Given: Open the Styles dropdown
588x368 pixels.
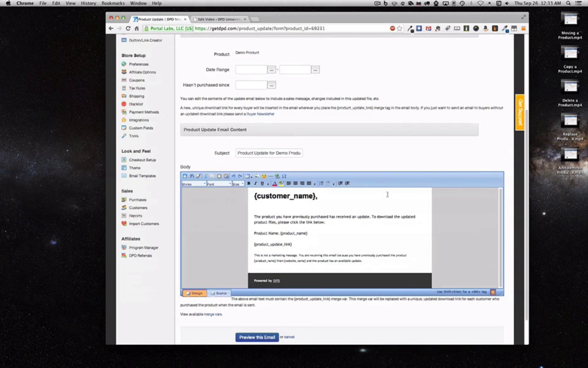Looking at the screenshot, I should coord(194,184).
